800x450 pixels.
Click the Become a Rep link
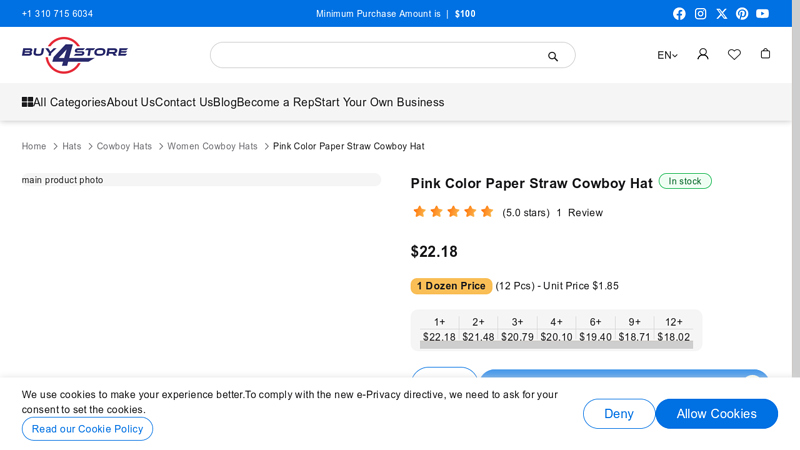pyautogui.click(x=275, y=102)
